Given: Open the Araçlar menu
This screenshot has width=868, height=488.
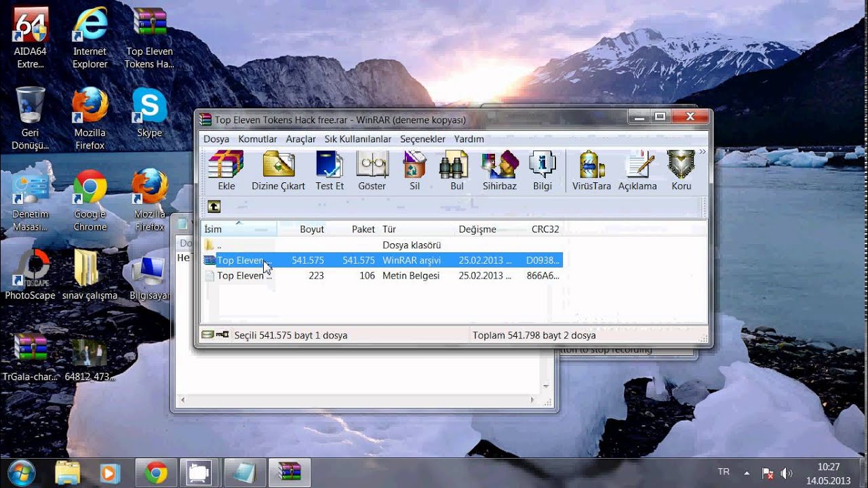Looking at the screenshot, I should [300, 139].
